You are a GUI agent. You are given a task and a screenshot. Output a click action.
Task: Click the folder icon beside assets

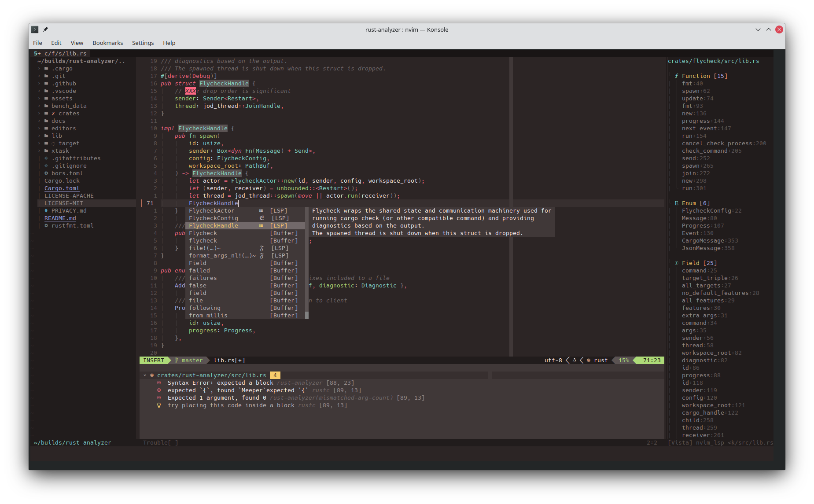click(46, 99)
